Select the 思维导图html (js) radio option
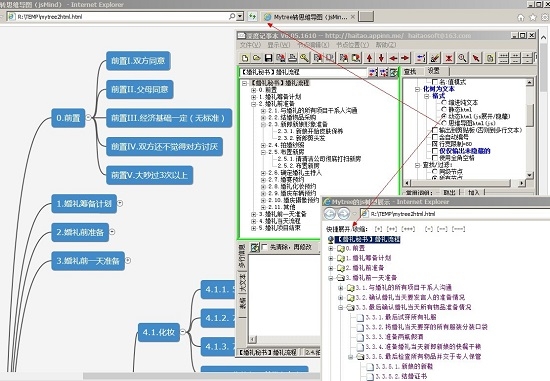The height and width of the screenshot is (381, 550). [x=444, y=123]
